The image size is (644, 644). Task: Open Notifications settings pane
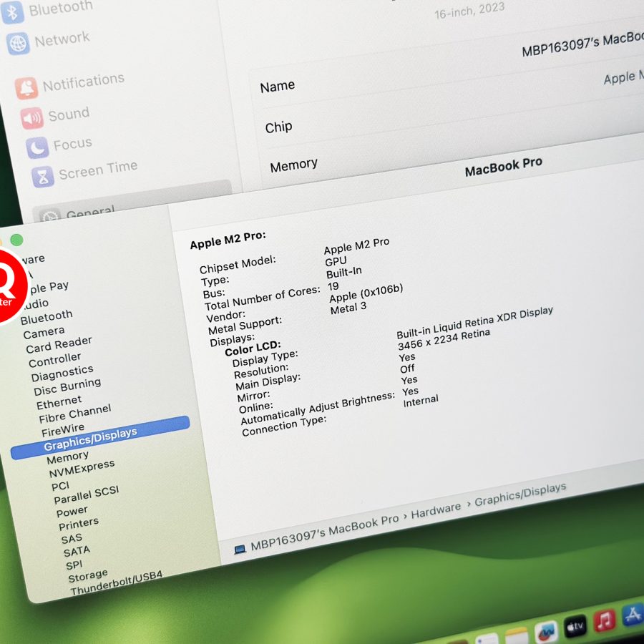click(x=70, y=84)
